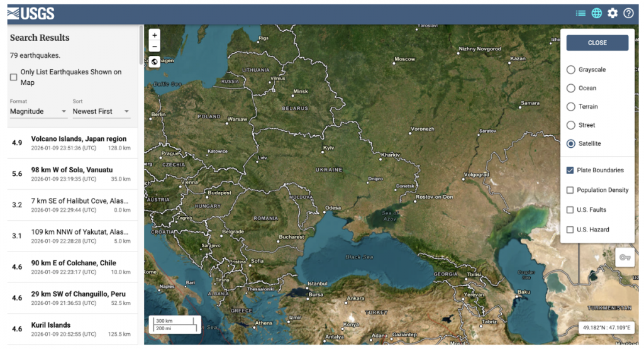Zoom out on the map with minus button
Screen dimensions: 644x349
[155, 47]
